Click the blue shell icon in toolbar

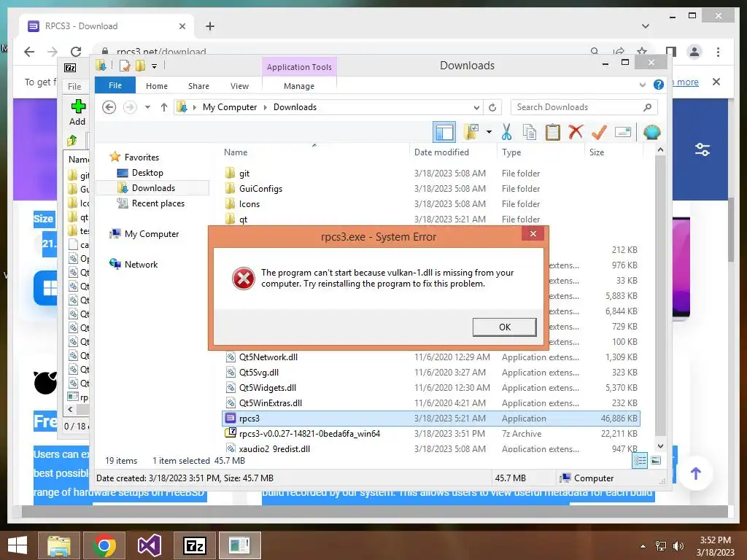(651, 132)
